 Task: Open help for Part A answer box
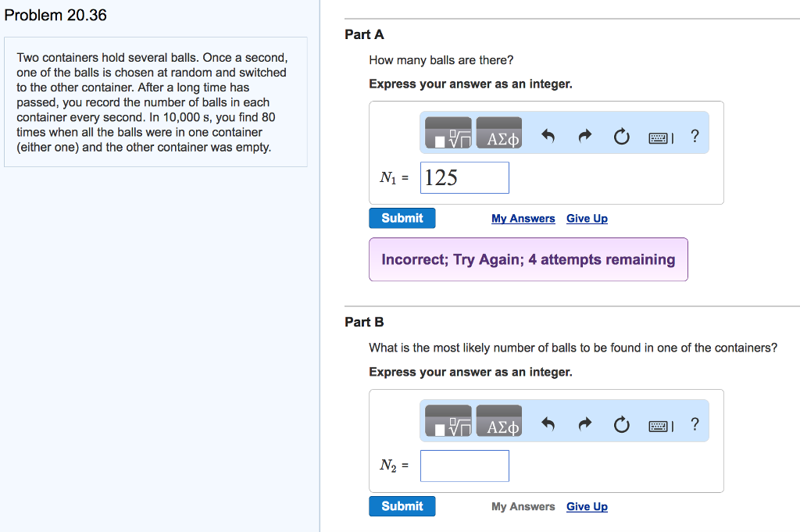695,137
